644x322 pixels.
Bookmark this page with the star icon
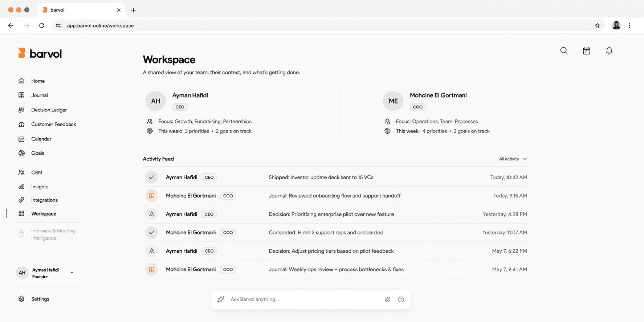pyautogui.click(x=597, y=25)
